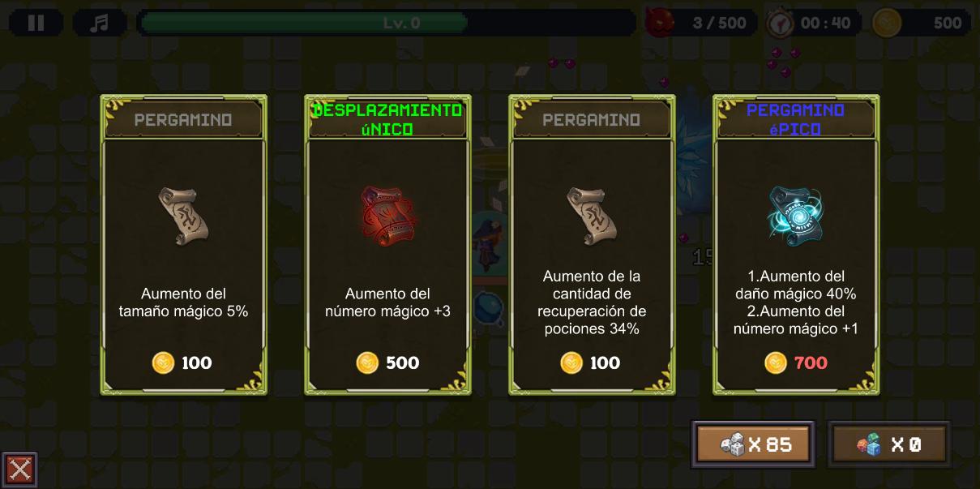Click the red demon kill counter icon

(x=660, y=23)
